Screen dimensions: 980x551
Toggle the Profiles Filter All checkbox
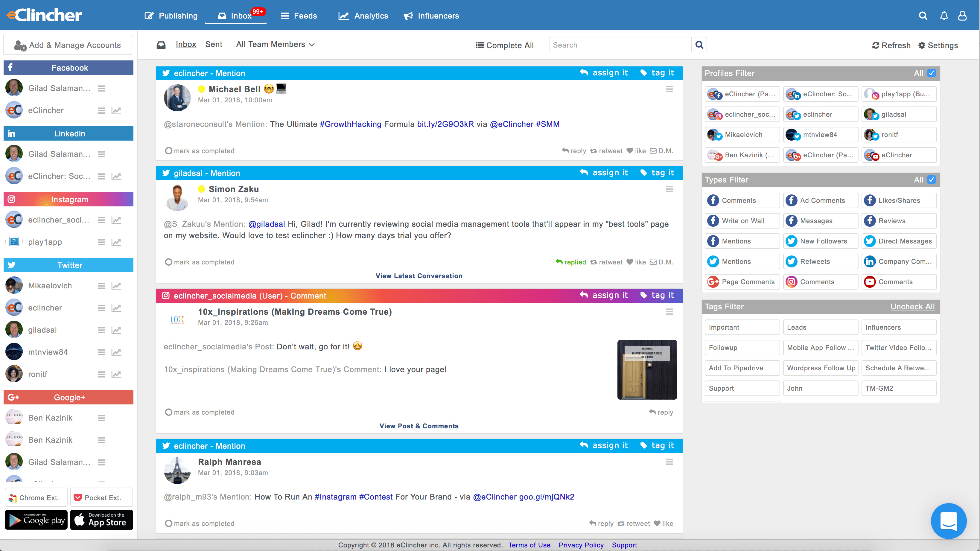pos(931,73)
